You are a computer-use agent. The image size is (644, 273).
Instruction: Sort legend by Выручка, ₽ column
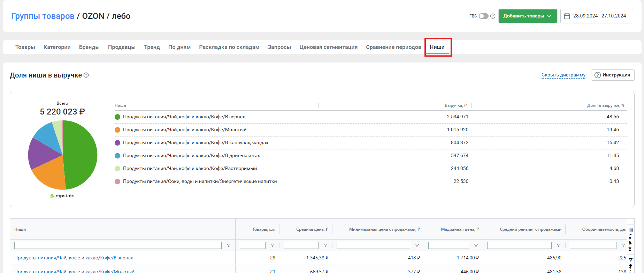click(456, 105)
